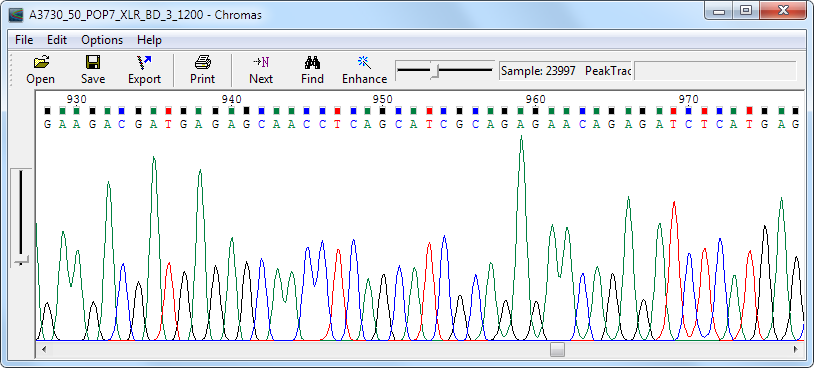Click the horizontal zoom slider handle
The width and height of the screenshot is (814, 368).
click(x=435, y=72)
